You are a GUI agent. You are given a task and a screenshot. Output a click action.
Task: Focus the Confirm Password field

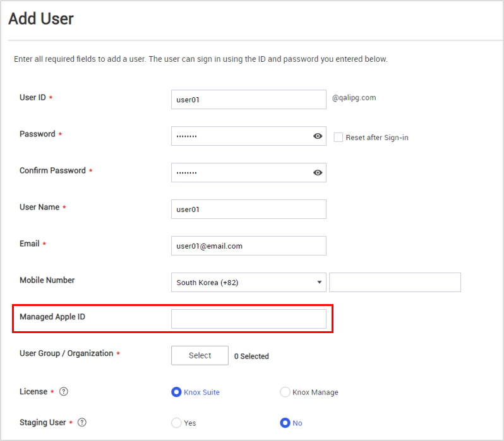pos(249,173)
